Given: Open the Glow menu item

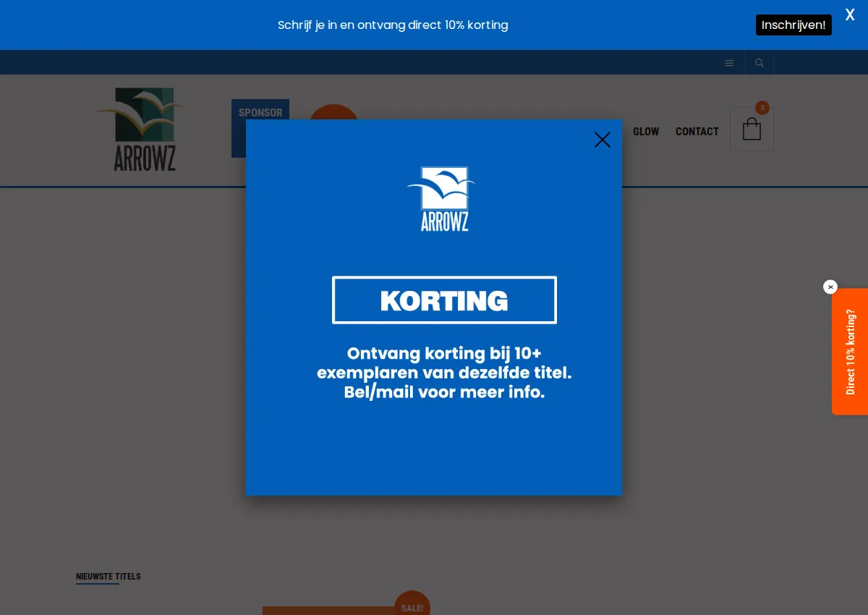Looking at the screenshot, I should pos(646,132).
